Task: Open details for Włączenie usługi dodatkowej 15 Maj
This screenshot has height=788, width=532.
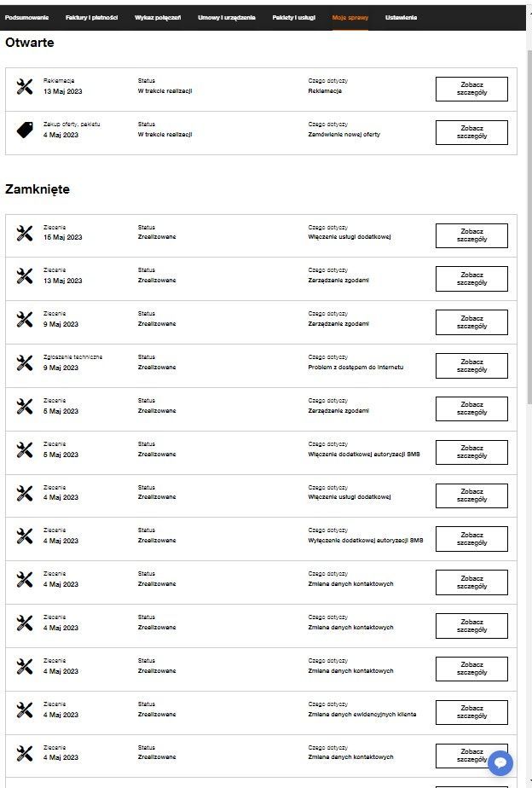Action: [471, 235]
